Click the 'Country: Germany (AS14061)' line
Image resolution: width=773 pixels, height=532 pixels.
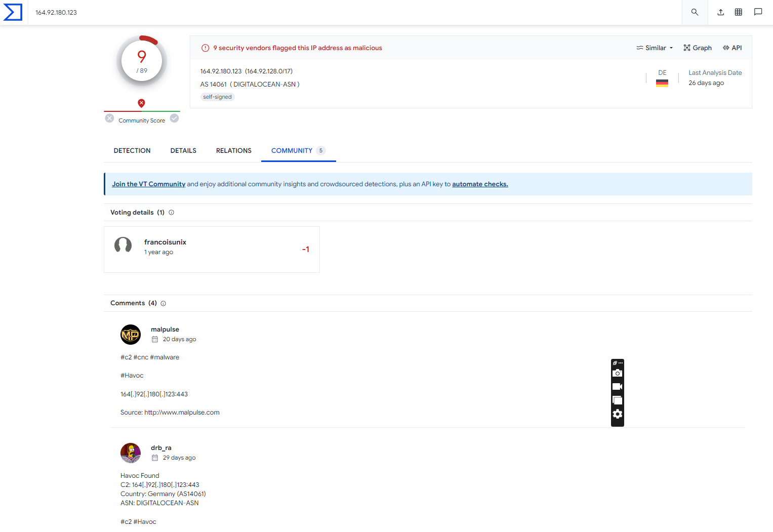click(x=163, y=494)
